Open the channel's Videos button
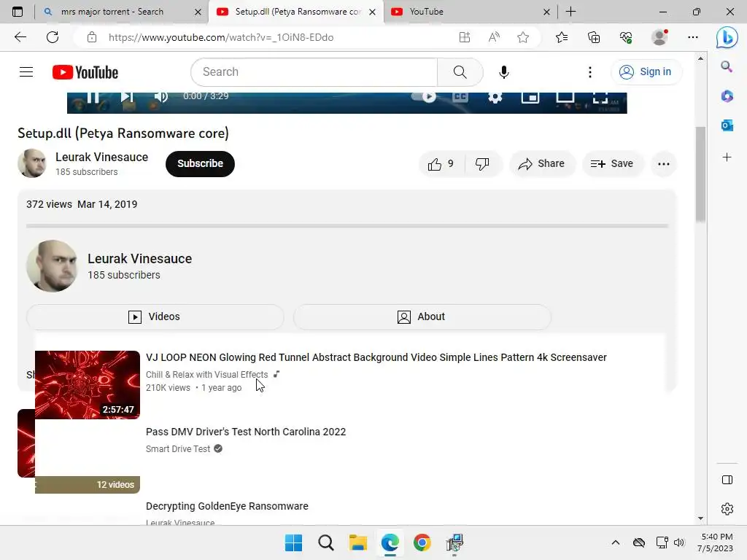The width and height of the screenshot is (747, 560). [x=155, y=316]
